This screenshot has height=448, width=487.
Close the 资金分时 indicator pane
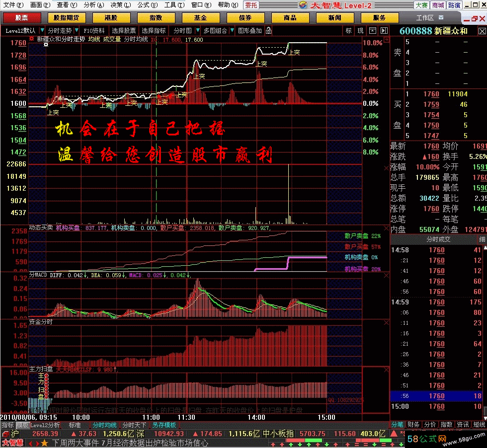click(x=386, y=322)
